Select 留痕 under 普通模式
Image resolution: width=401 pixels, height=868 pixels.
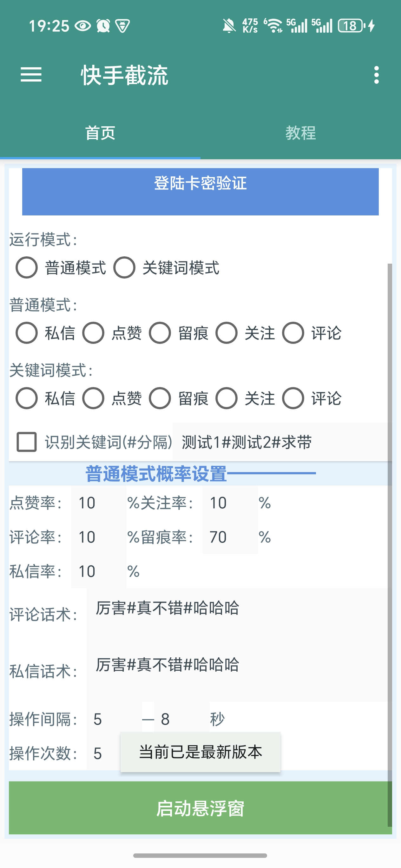click(x=161, y=333)
